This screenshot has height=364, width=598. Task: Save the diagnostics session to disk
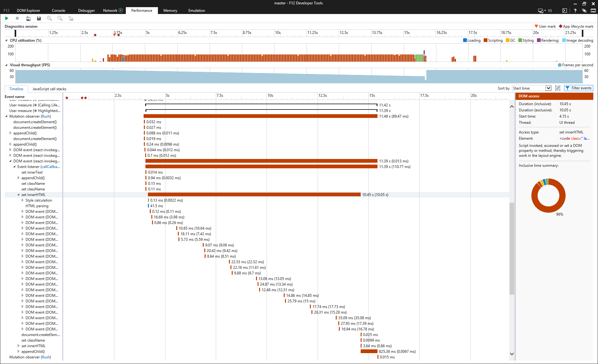pos(39,18)
